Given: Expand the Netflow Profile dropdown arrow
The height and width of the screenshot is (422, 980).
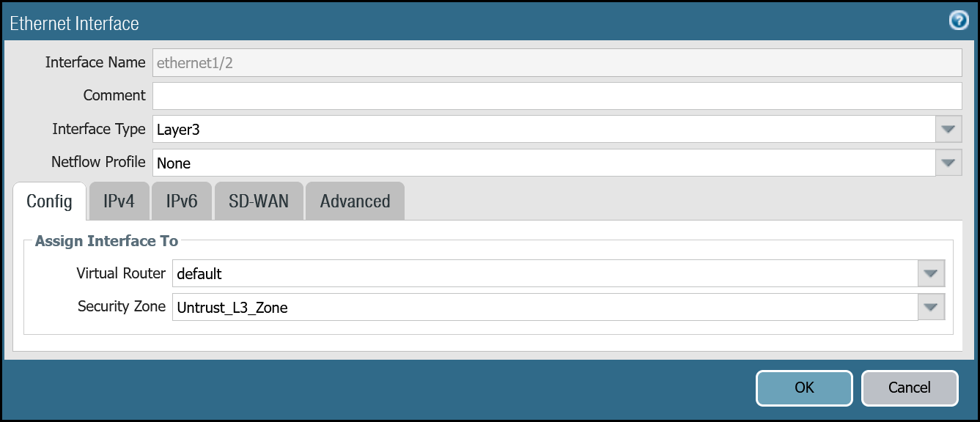Looking at the screenshot, I should tap(948, 163).
